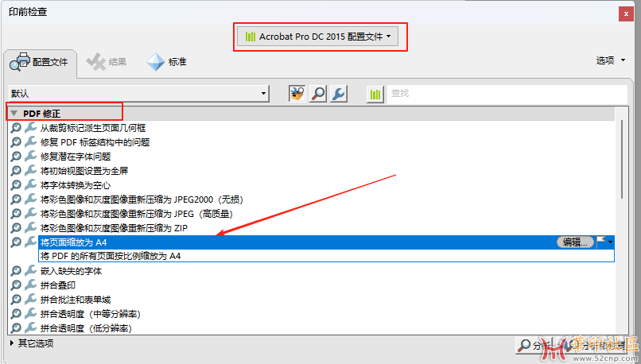Open the Acrobat Pro DC 2015 配置文件 dropdown

[x=317, y=37]
